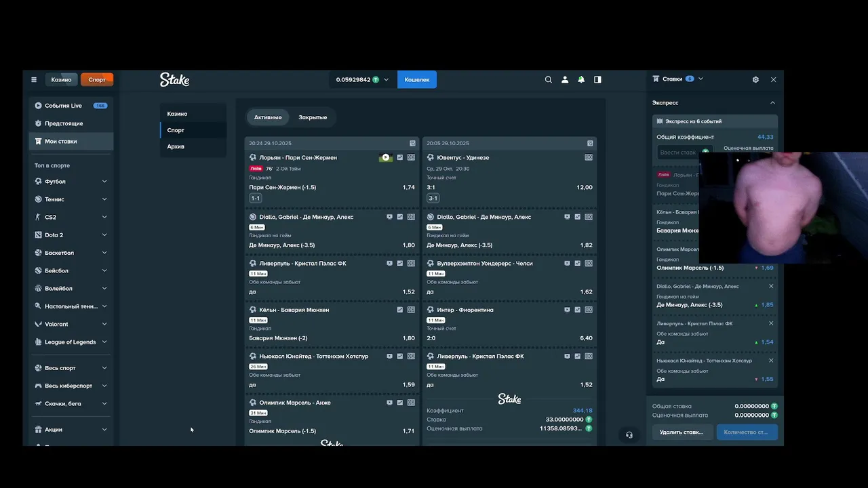Image resolution: width=868 pixels, height=488 pixels.
Task: Switch to the Закрытые tab
Action: (x=313, y=117)
